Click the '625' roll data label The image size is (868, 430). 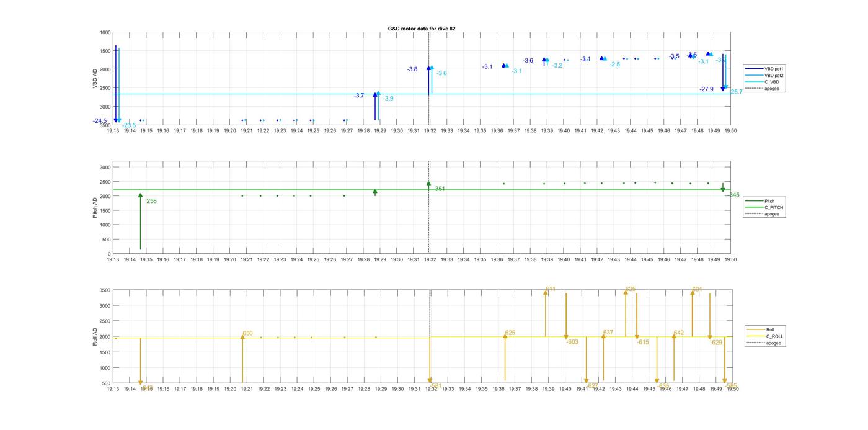510,333
